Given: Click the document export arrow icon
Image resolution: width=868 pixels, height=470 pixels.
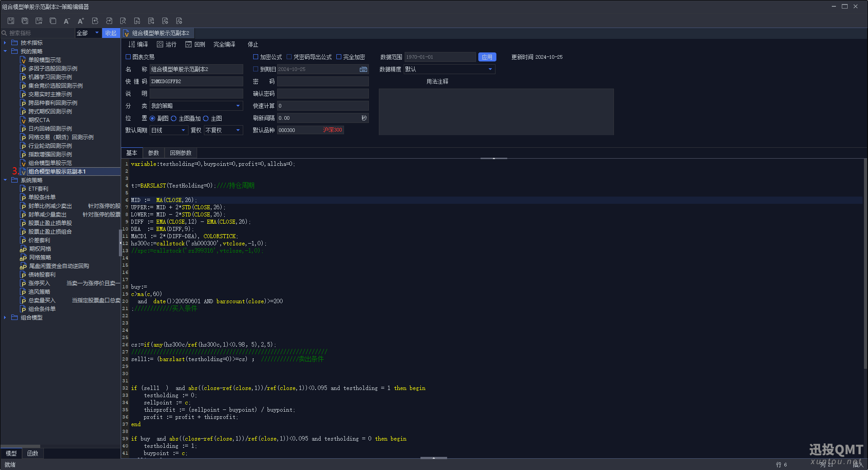Looking at the screenshot, I should point(151,21).
